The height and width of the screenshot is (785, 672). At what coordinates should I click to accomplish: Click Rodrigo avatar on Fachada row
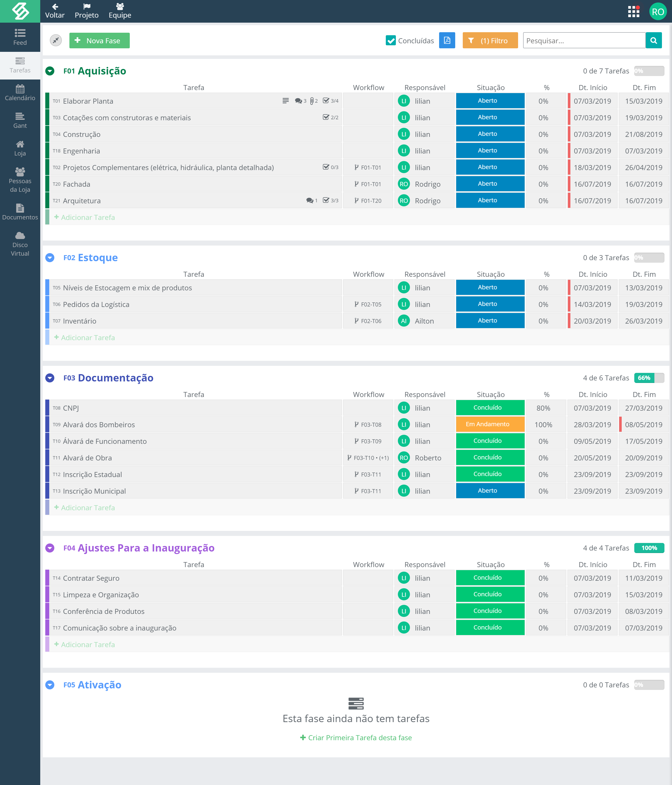[404, 184]
